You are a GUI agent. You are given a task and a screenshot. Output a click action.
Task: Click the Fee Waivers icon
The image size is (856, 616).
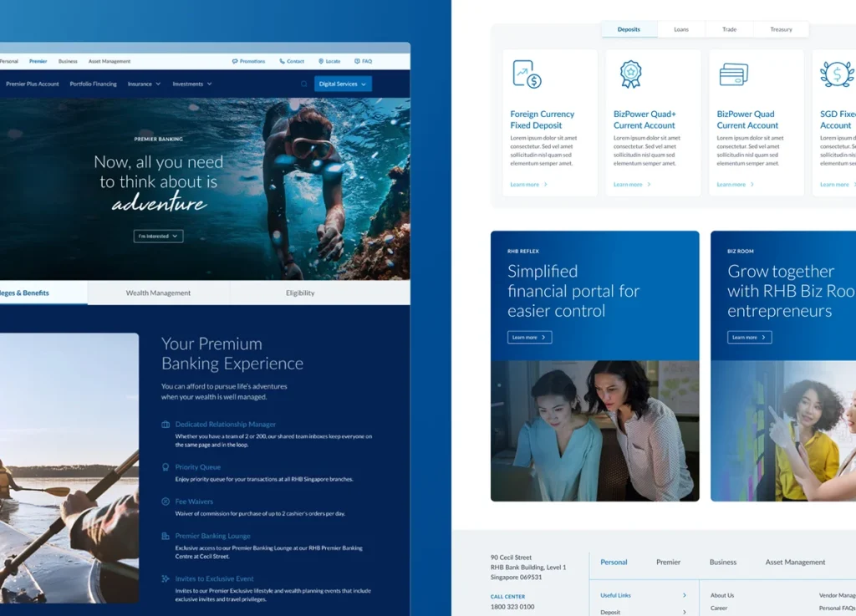click(x=166, y=501)
